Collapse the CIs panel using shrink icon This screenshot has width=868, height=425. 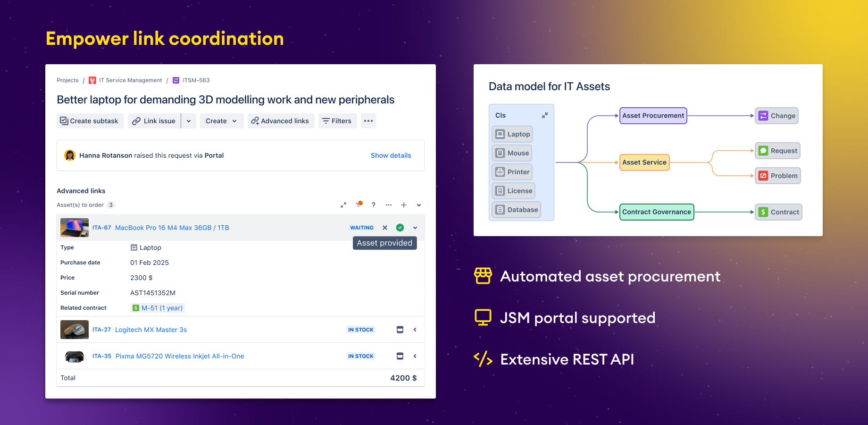(545, 115)
